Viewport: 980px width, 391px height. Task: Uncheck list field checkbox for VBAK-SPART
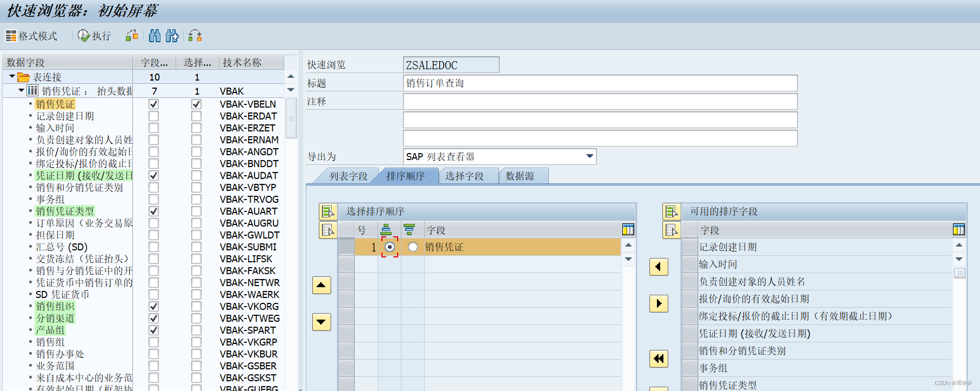[x=154, y=330]
